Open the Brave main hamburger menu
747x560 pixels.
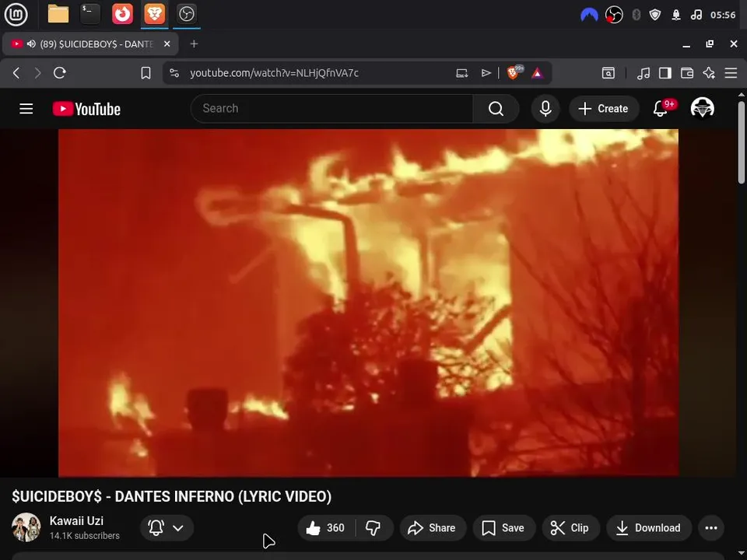(731, 73)
